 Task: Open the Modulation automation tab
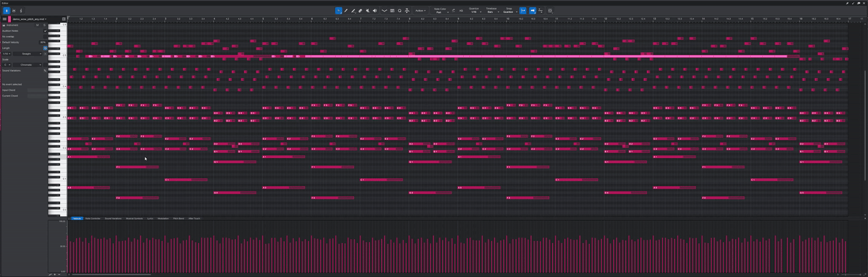coord(163,219)
